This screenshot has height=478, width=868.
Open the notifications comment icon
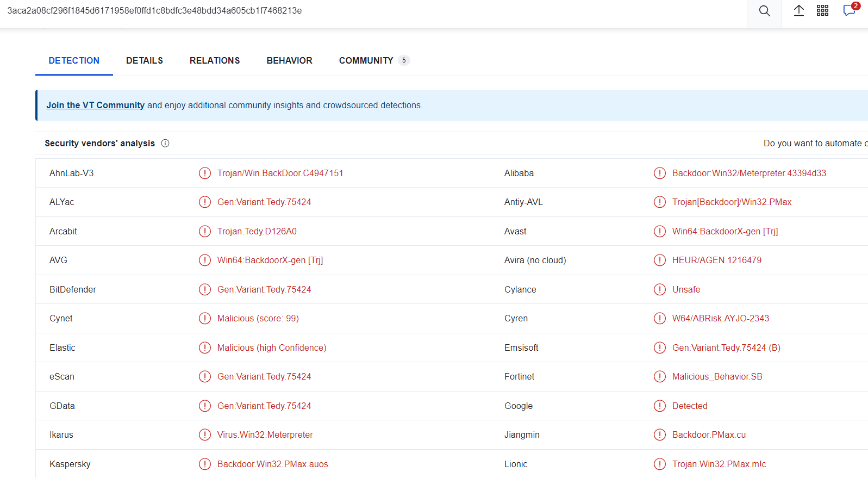(x=849, y=10)
